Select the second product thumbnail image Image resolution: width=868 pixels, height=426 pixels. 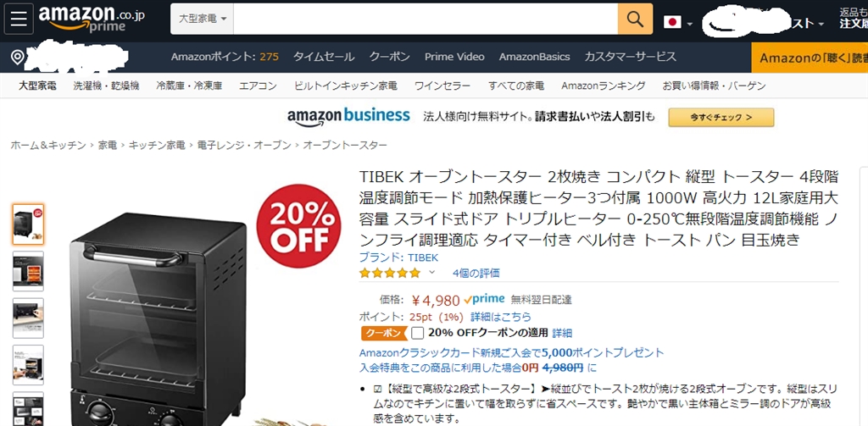pyautogui.click(x=28, y=271)
